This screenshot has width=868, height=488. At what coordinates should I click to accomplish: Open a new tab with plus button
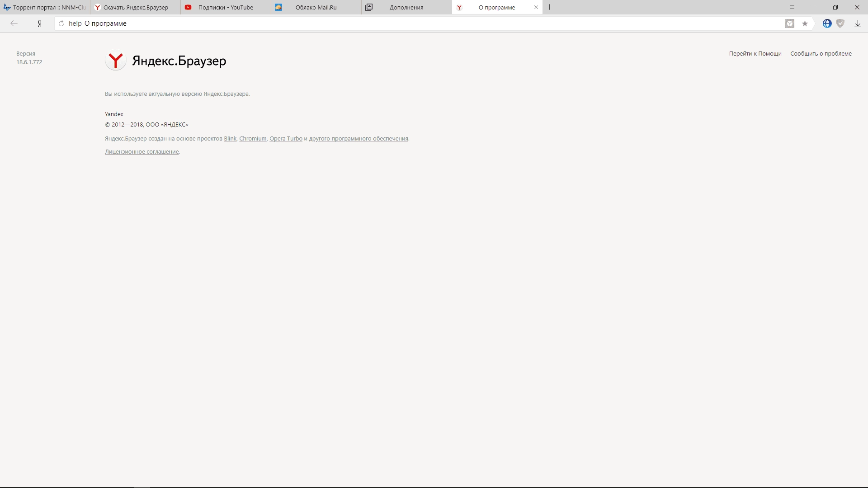[550, 7]
